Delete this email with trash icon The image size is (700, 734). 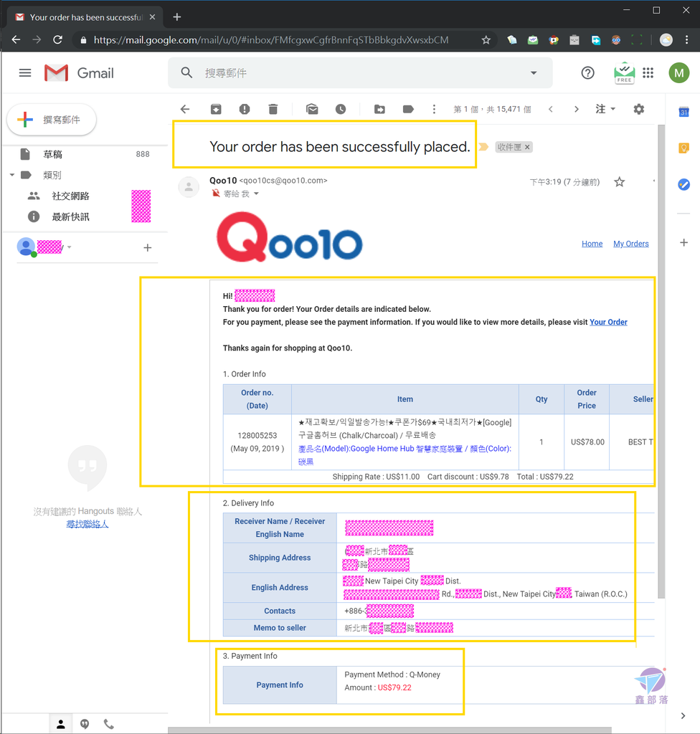(273, 109)
